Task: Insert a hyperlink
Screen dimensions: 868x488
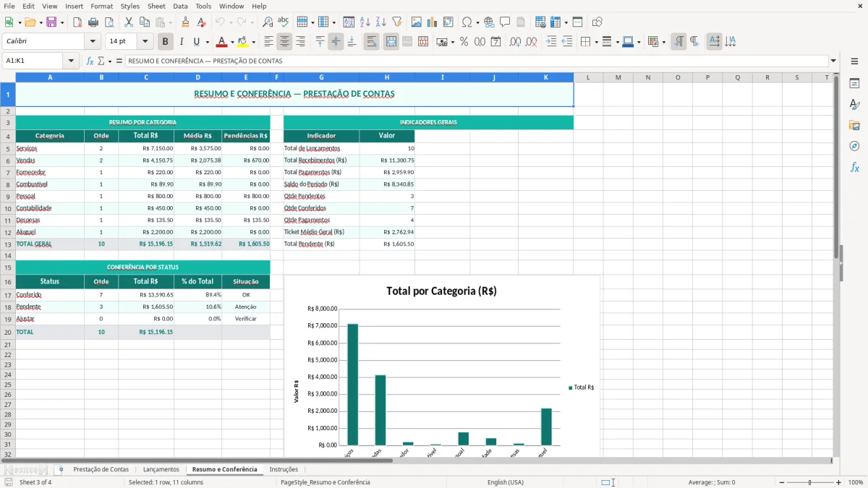Action: click(x=489, y=22)
